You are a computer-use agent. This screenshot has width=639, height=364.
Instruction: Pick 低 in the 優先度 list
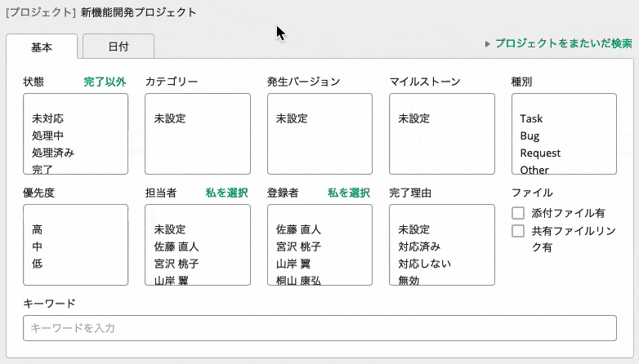pos(38,264)
